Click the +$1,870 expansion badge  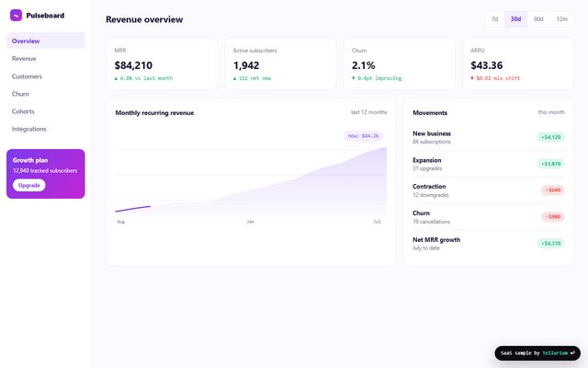tap(550, 164)
